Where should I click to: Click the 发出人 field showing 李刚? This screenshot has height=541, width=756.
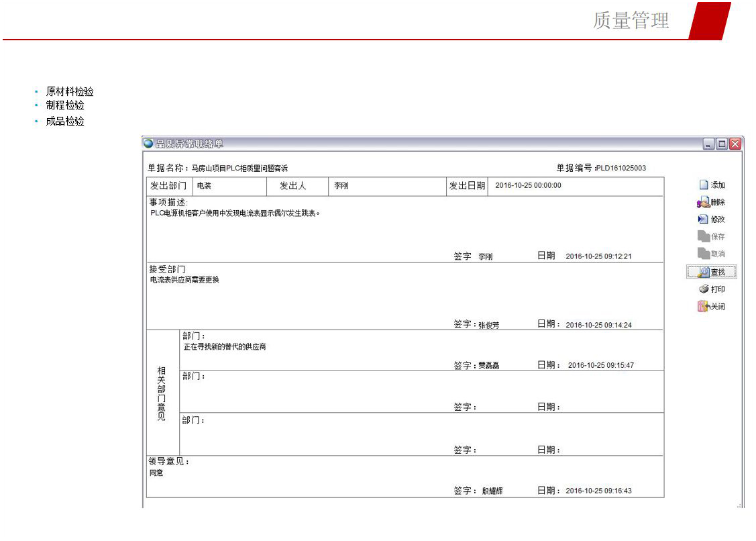tap(388, 186)
